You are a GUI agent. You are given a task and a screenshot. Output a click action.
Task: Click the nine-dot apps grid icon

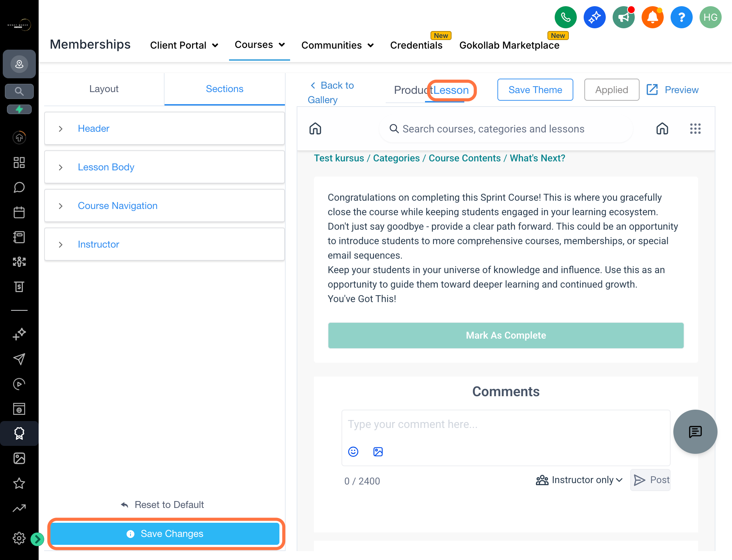[x=695, y=129]
